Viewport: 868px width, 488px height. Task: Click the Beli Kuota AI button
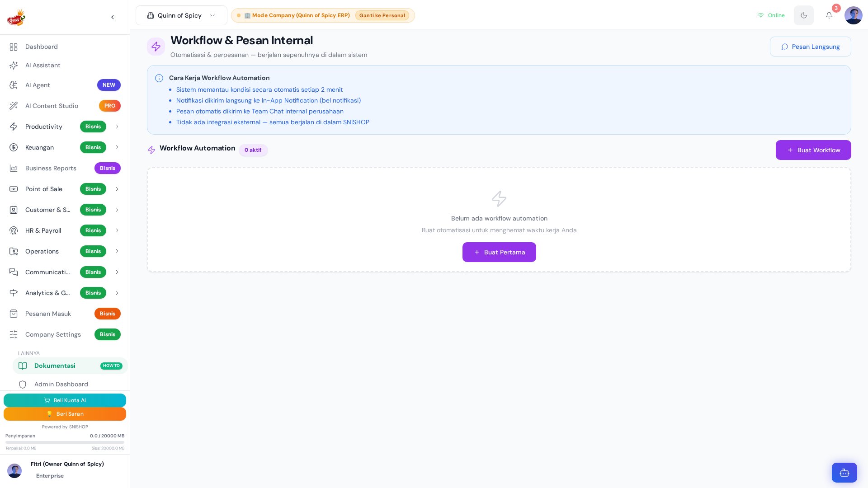tap(65, 400)
